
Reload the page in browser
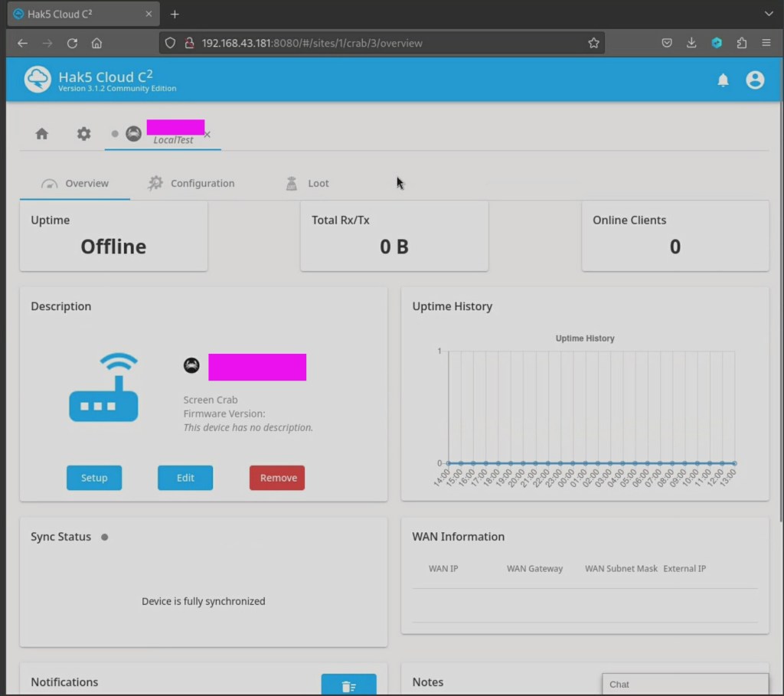pos(72,44)
